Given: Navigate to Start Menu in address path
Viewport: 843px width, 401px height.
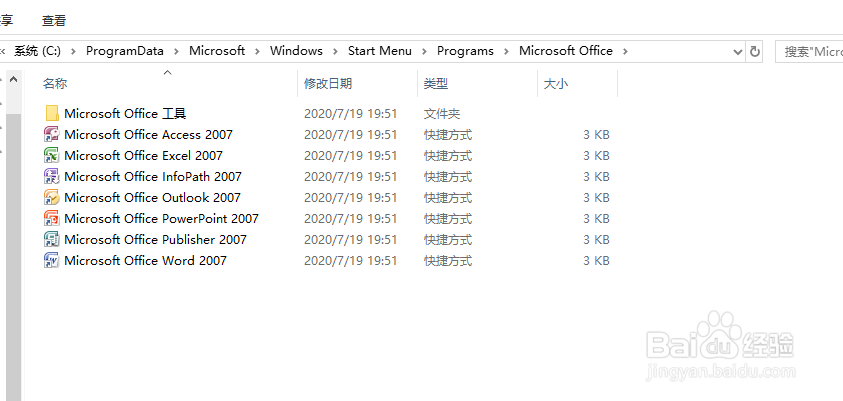Looking at the screenshot, I should pyautogui.click(x=379, y=51).
